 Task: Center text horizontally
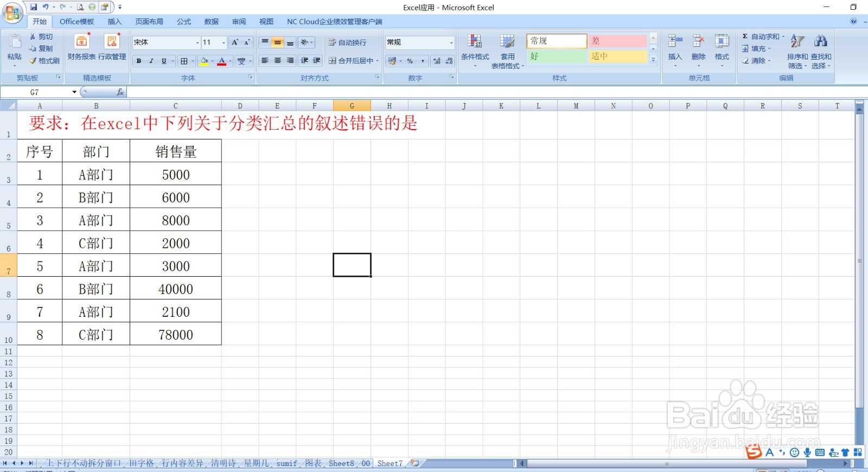coord(277,61)
